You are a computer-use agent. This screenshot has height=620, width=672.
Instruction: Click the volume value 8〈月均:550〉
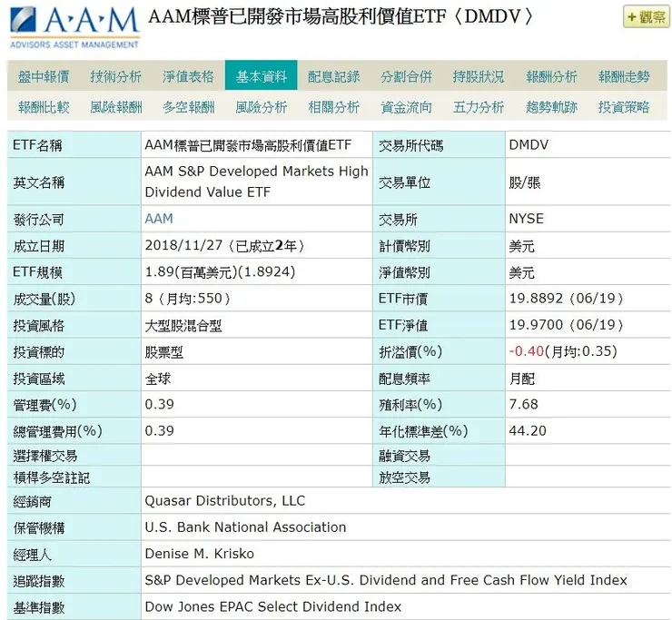tap(188, 299)
